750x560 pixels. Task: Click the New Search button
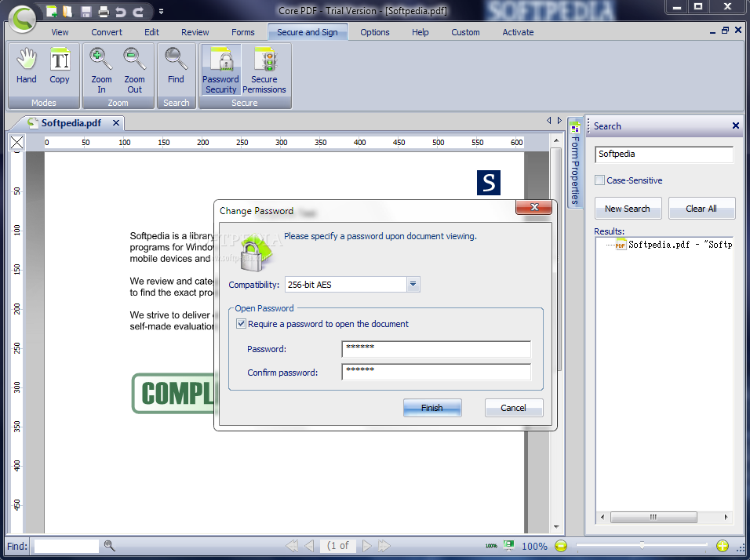628,209
